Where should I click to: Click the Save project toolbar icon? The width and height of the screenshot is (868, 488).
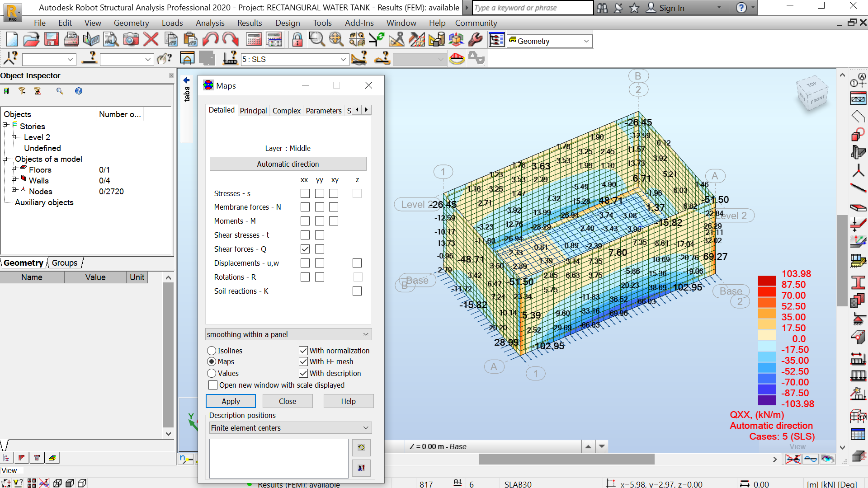point(51,40)
